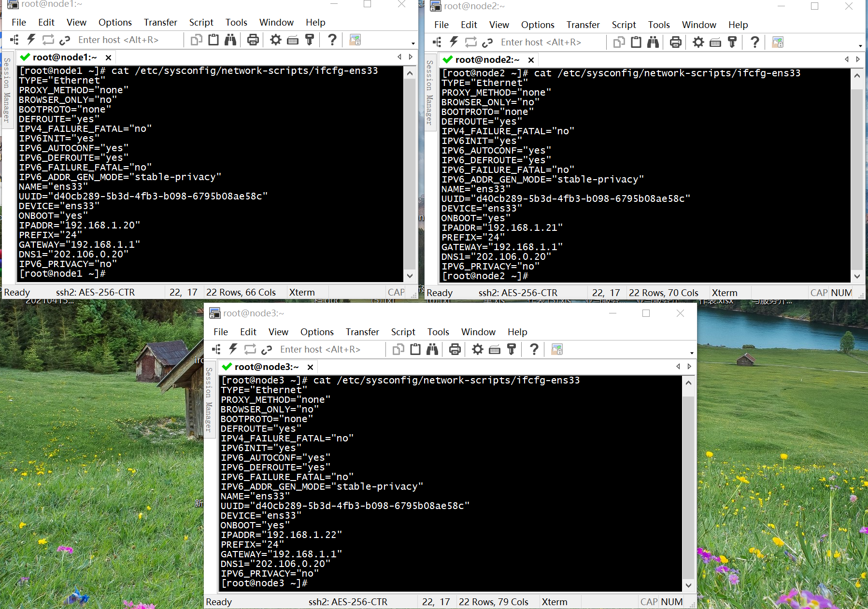Image resolution: width=868 pixels, height=609 pixels.
Task: Expand Session Manager panel in node1 window
Action: (7, 90)
